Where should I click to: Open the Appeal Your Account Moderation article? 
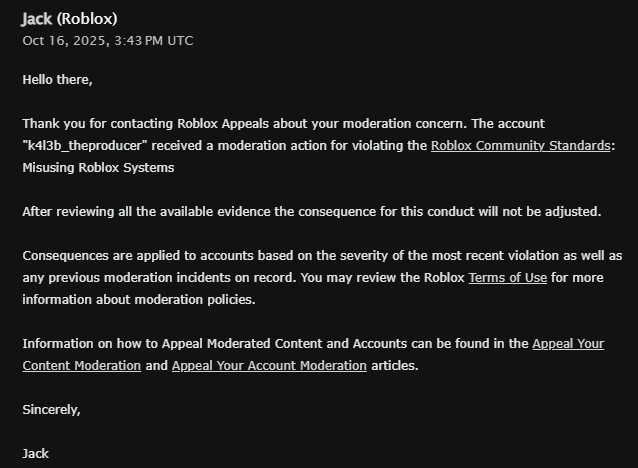269,365
